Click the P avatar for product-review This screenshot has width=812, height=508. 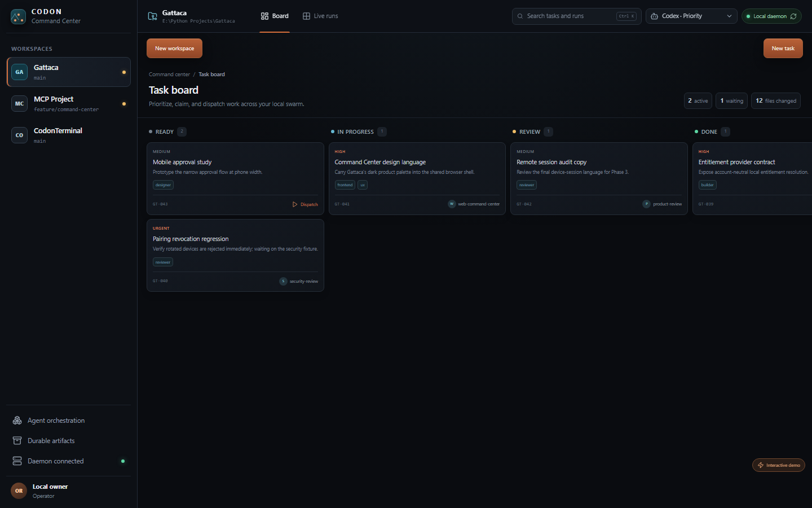(x=646, y=204)
